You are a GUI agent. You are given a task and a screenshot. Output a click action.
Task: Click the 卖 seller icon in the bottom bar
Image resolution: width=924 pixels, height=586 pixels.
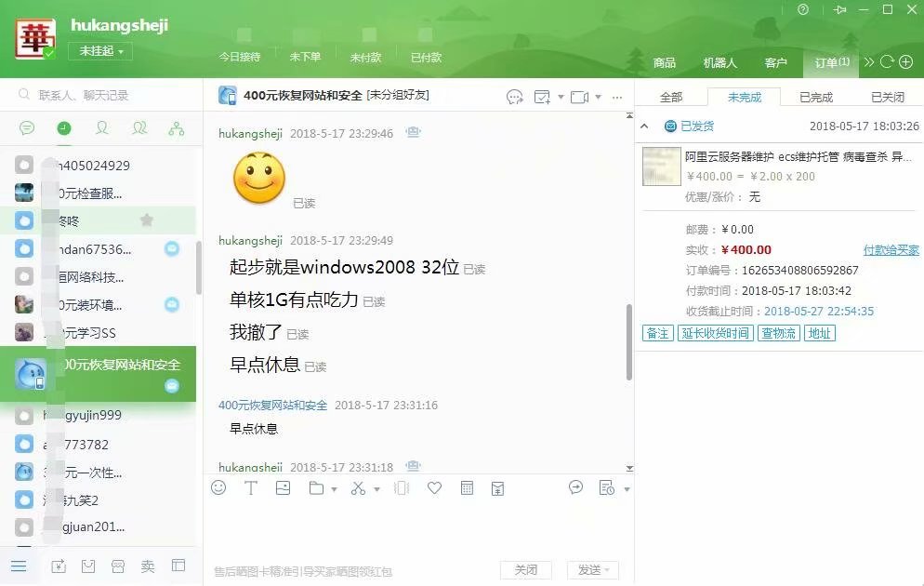pos(147,566)
